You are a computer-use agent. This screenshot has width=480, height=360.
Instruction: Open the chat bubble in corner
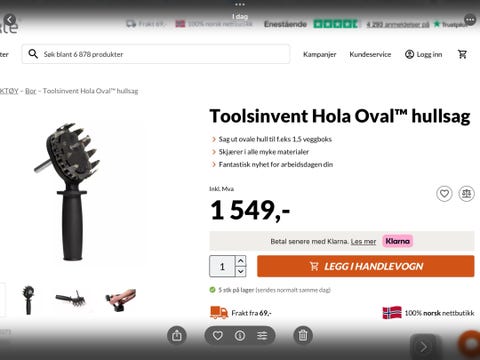(x=471, y=344)
